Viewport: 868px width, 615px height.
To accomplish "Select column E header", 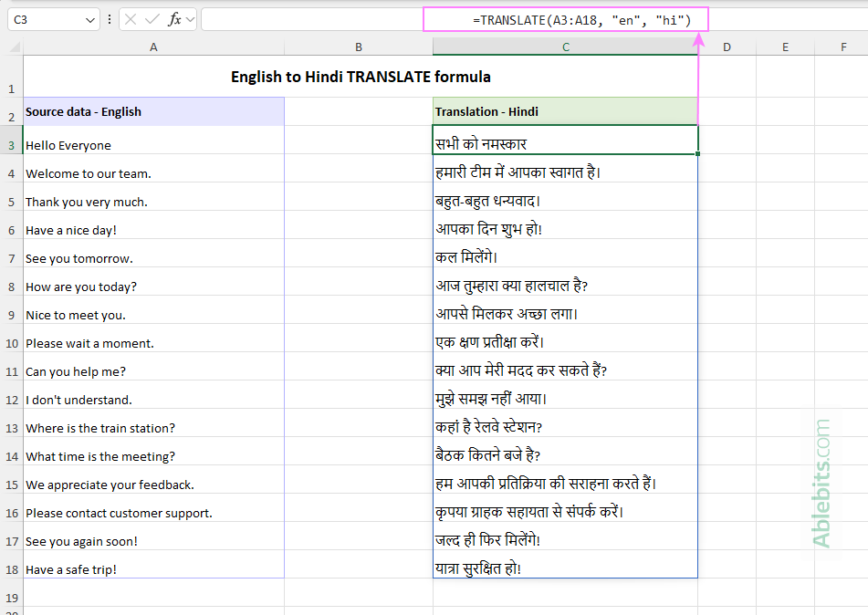I will pos(785,47).
